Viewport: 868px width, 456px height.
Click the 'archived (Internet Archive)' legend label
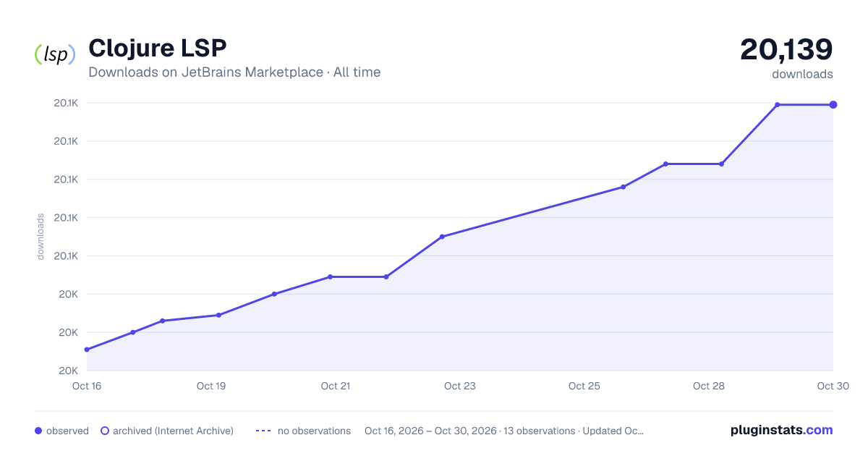(x=173, y=431)
